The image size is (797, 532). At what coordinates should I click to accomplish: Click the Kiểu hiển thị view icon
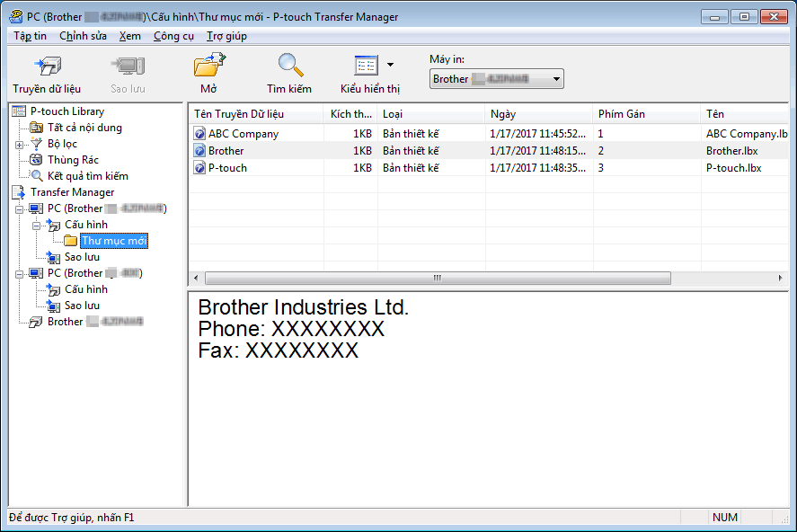tap(366, 66)
